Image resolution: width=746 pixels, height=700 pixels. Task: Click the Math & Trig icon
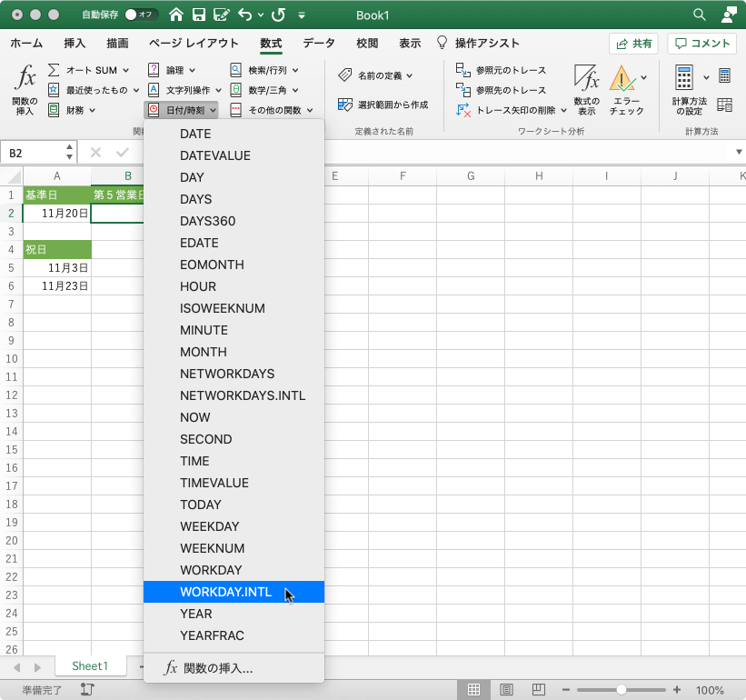coord(235,90)
